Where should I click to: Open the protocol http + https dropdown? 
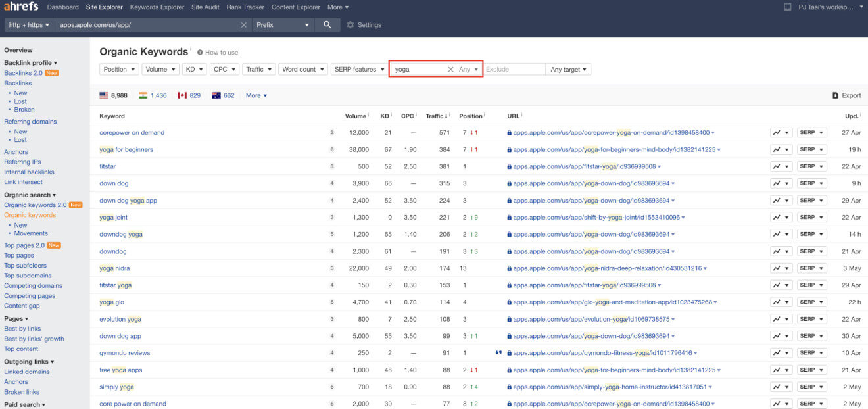[x=30, y=25]
